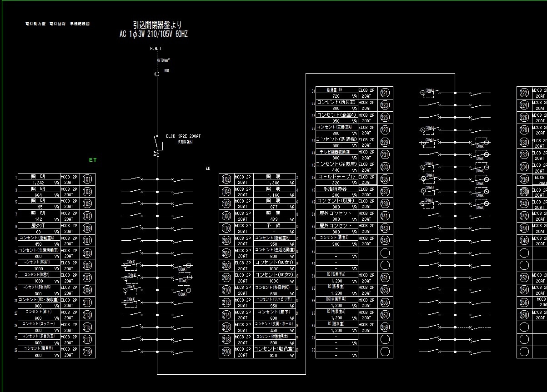Click the コンセント(冷蔵庫) label
This screenshot has width=547, height=392.
[x=336, y=164]
